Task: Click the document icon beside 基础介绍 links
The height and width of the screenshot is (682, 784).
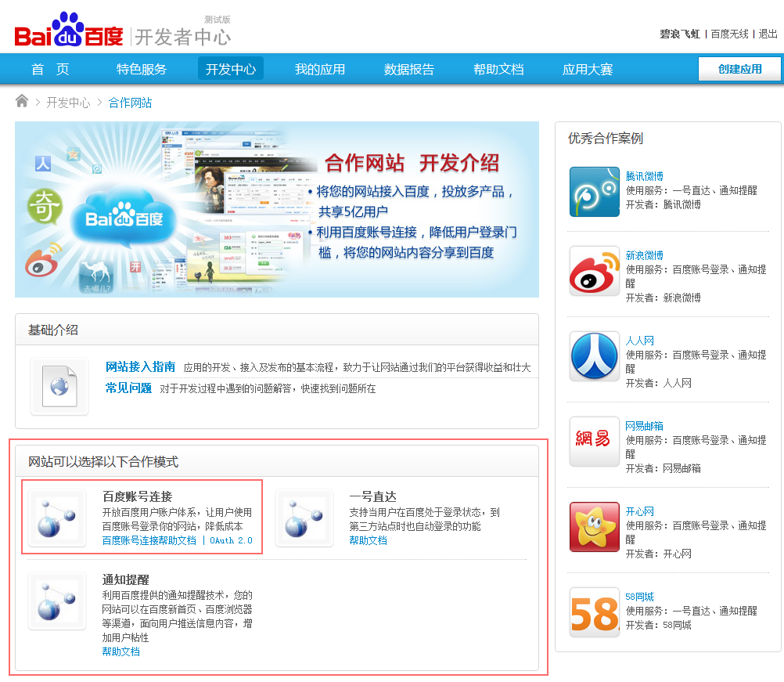Action: [x=59, y=385]
